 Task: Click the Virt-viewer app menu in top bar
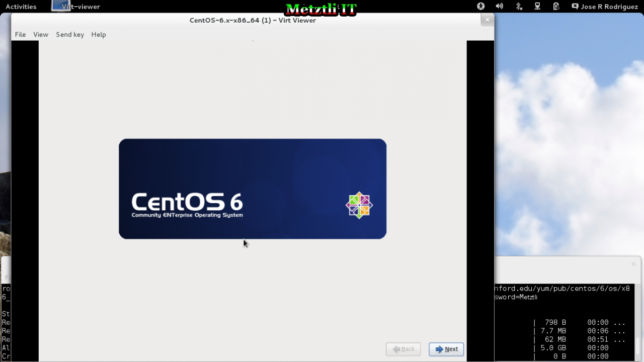point(76,7)
